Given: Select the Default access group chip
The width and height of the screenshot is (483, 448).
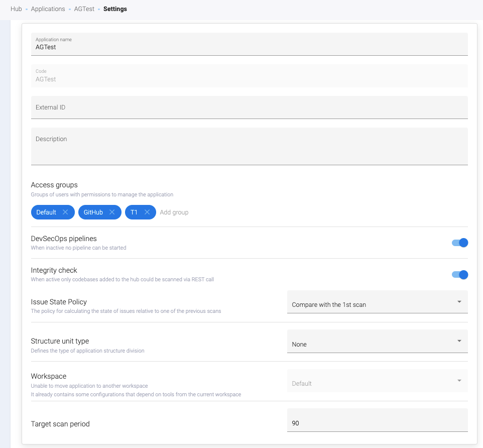Looking at the screenshot, I should click(x=46, y=212).
